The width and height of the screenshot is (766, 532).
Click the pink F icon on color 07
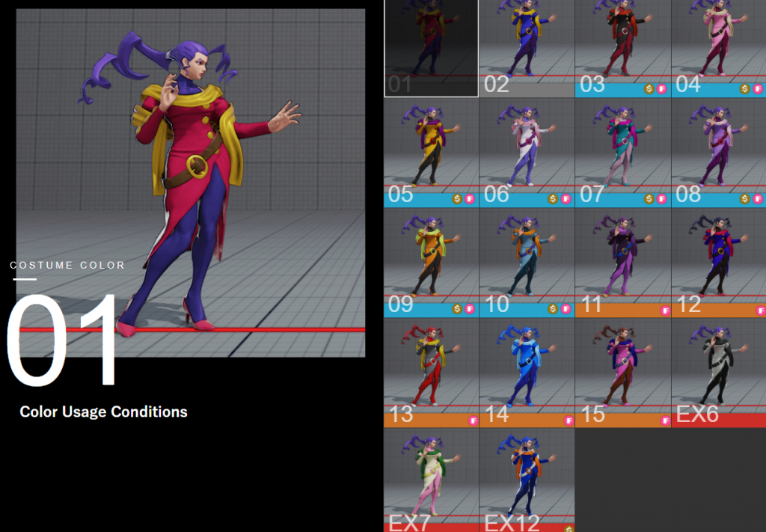(x=661, y=199)
